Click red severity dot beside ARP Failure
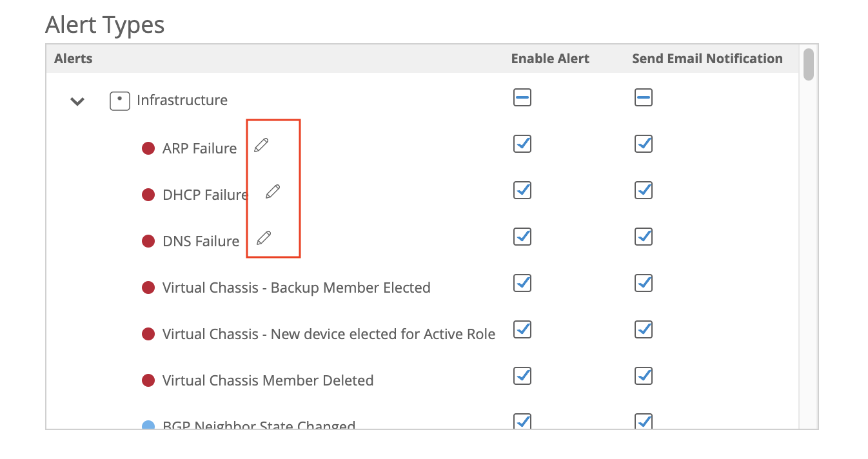 (x=148, y=148)
